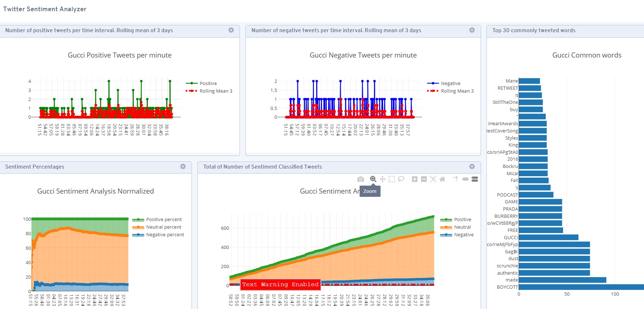
Task: Toggle Positive in total sentiment chart legend
Action: pos(456,219)
